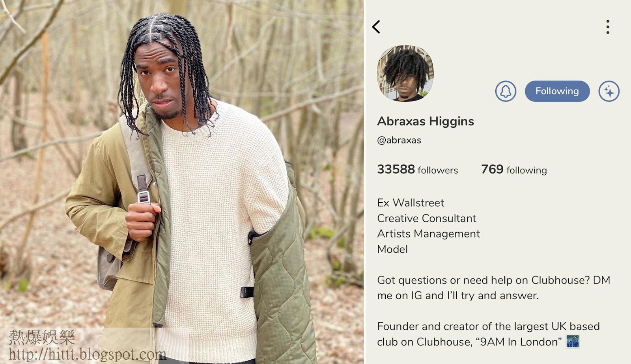Tap the Ex Wallstreet bio line
This screenshot has width=631, height=364.
(411, 203)
